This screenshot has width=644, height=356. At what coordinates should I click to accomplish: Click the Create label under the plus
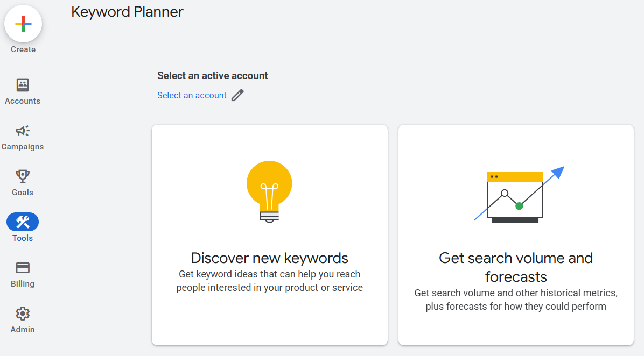click(x=23, y=49)
